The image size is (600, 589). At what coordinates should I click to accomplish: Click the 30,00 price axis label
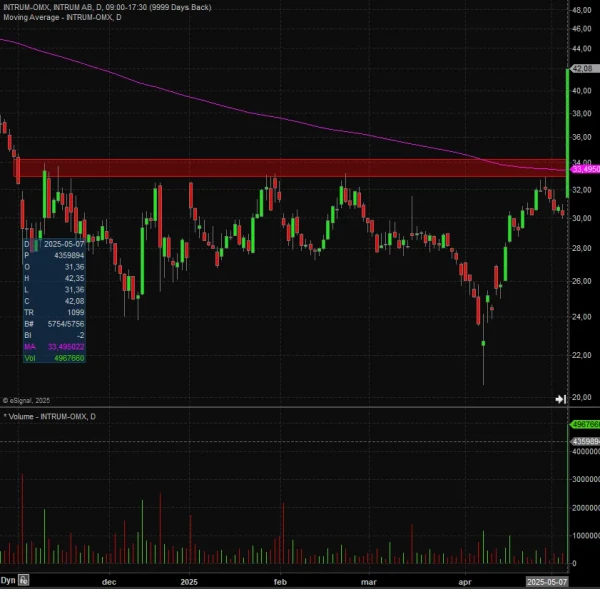point(582,218)
